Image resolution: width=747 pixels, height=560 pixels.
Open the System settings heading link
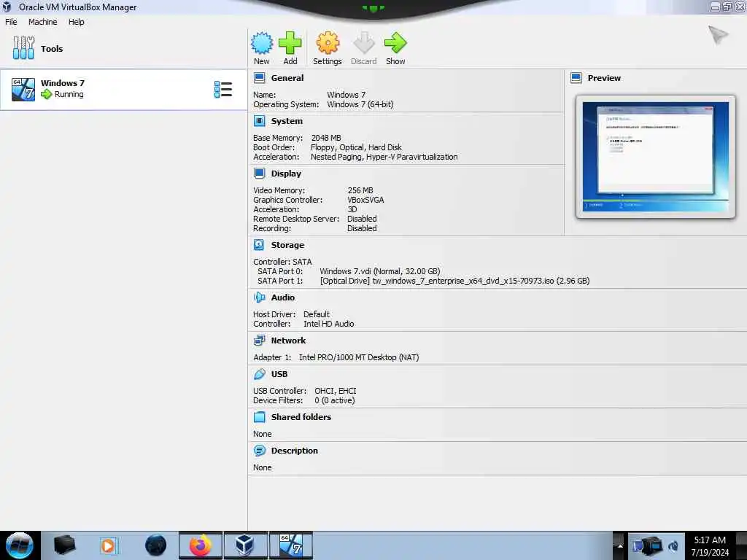pos(287,121)
